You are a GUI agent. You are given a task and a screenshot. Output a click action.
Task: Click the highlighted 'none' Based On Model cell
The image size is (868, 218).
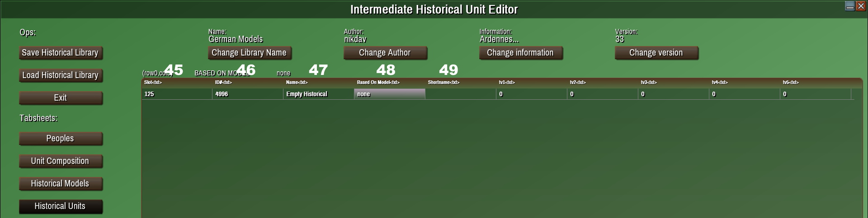(x=389, y=94)
